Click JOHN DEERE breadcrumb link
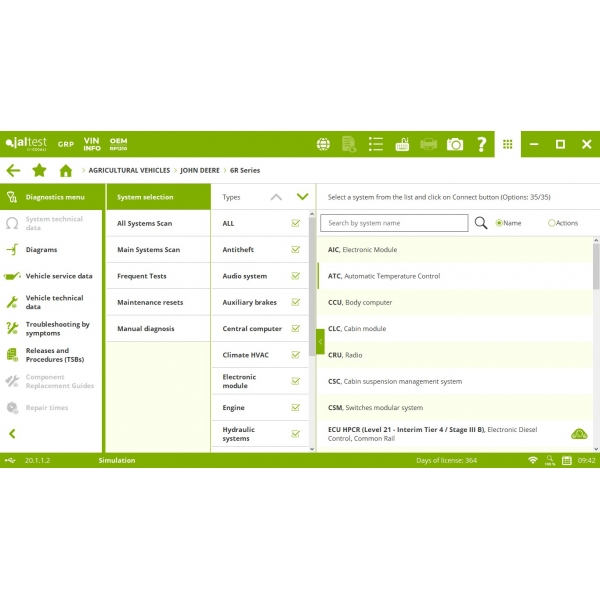 200,171
